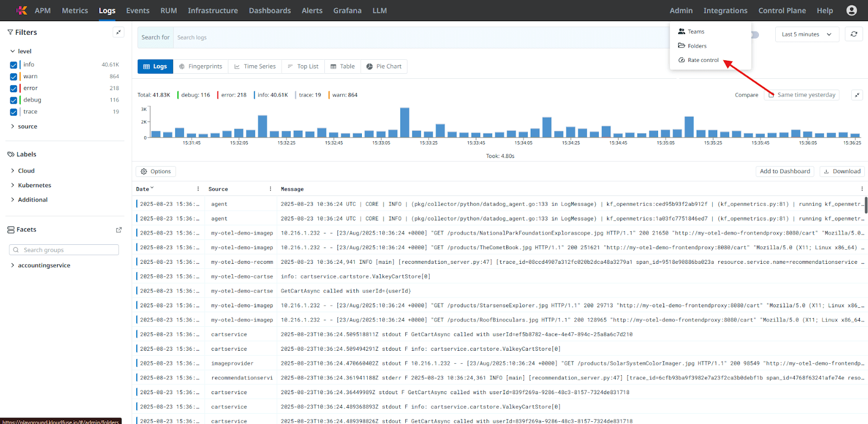Click the sort arrow on the Date column
The width and height of the screenshot is (868, 424).
pos(152,188)
